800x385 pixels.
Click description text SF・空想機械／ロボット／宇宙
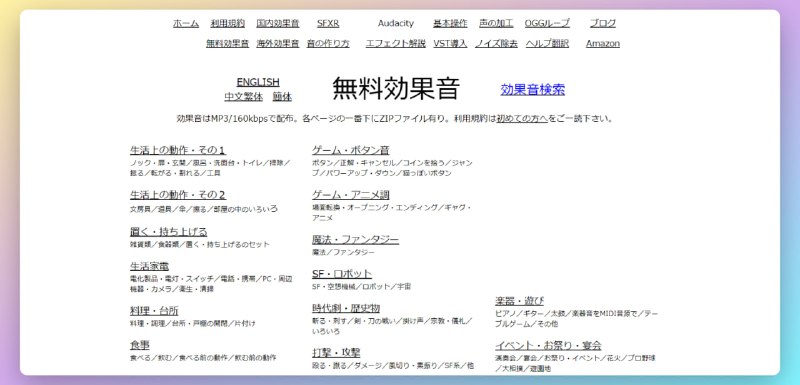(362, 287)
